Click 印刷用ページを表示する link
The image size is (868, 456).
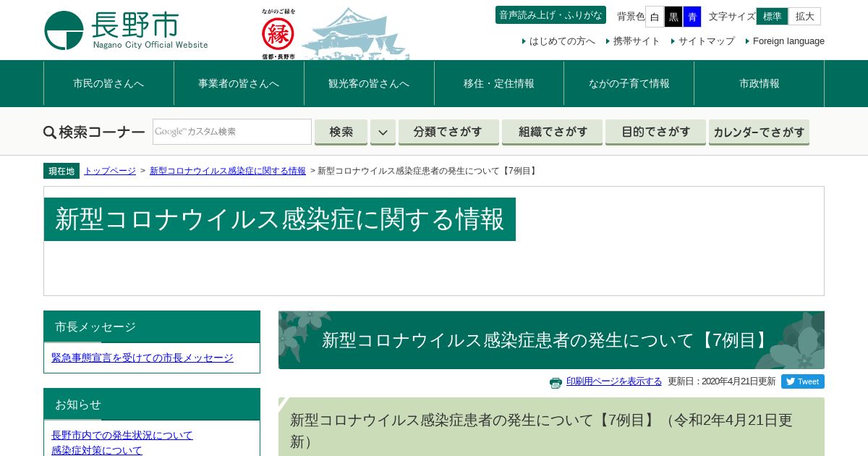point(614,381)
